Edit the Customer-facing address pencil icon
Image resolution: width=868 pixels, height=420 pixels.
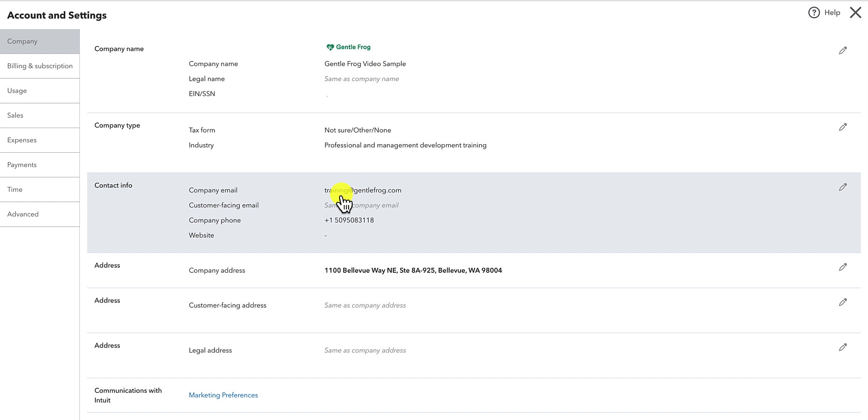coord(843,302)
